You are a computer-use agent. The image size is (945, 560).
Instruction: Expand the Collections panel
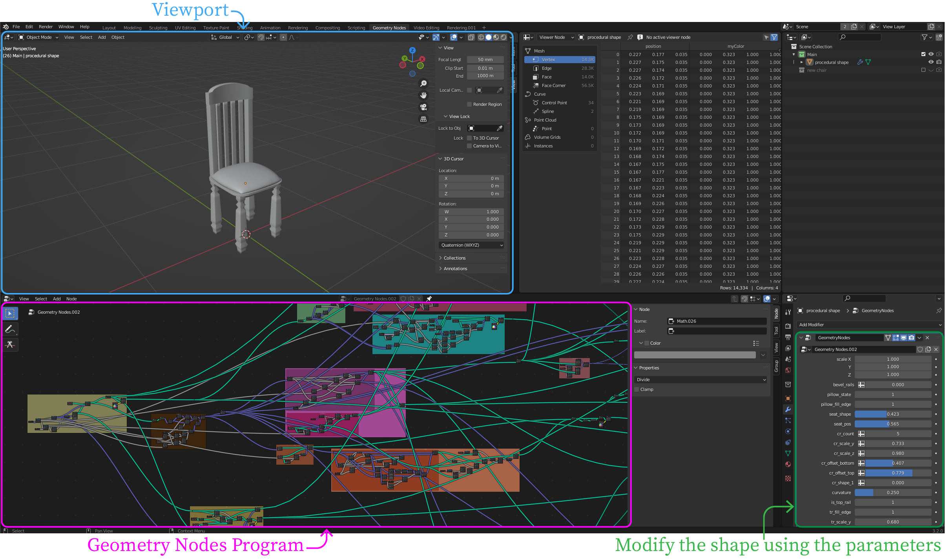454,258
